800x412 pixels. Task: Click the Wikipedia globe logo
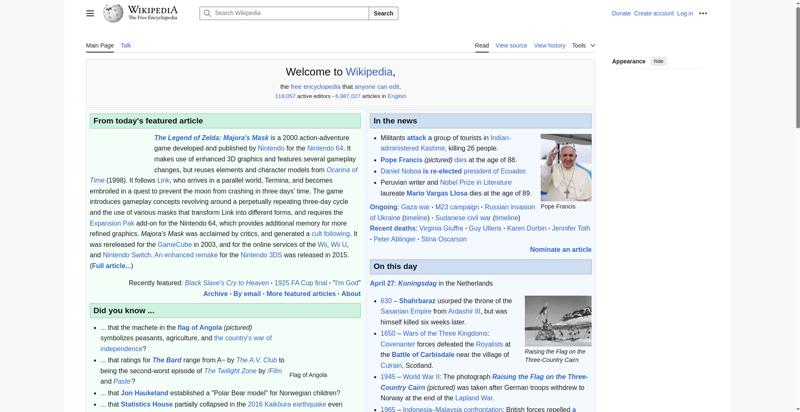[113, 13]
